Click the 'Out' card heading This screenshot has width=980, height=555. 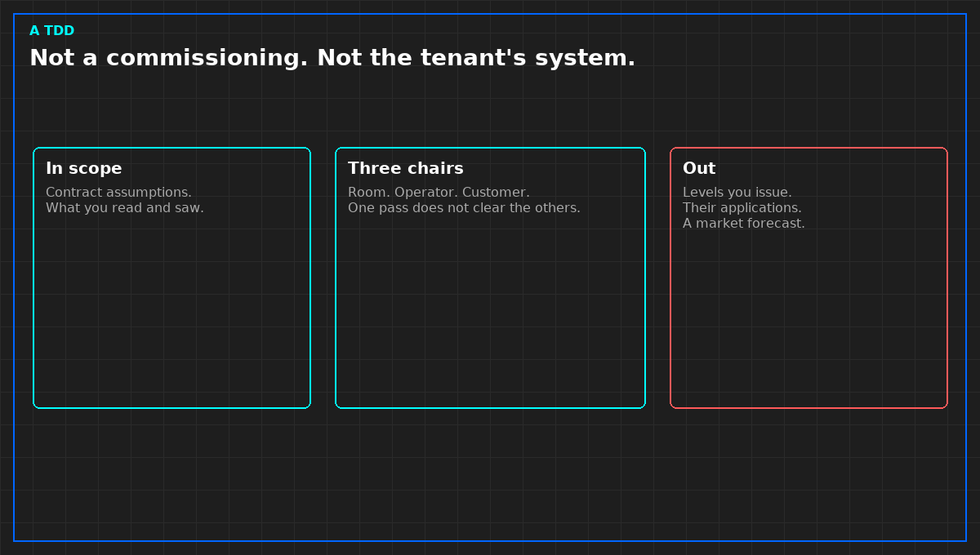click(699, 168)
